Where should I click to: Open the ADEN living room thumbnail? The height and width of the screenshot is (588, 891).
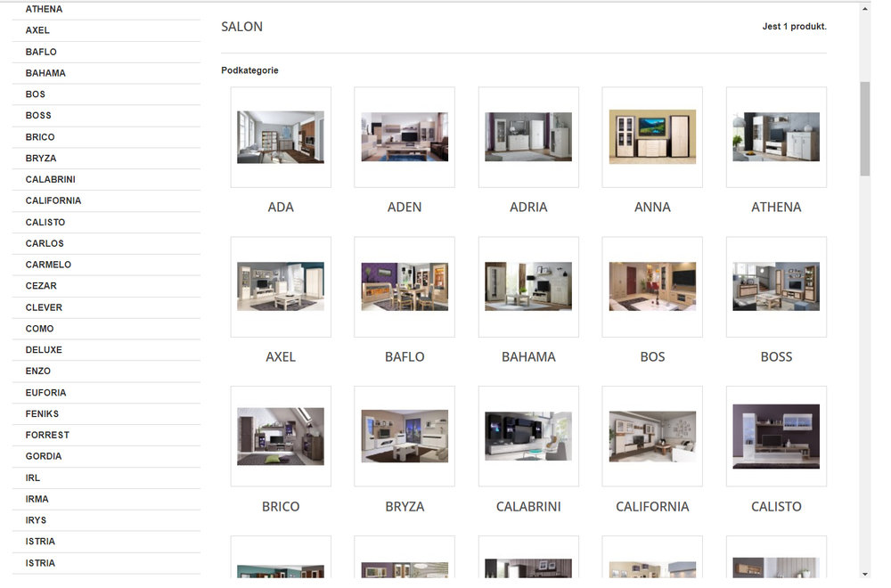(x=405, y=137)
